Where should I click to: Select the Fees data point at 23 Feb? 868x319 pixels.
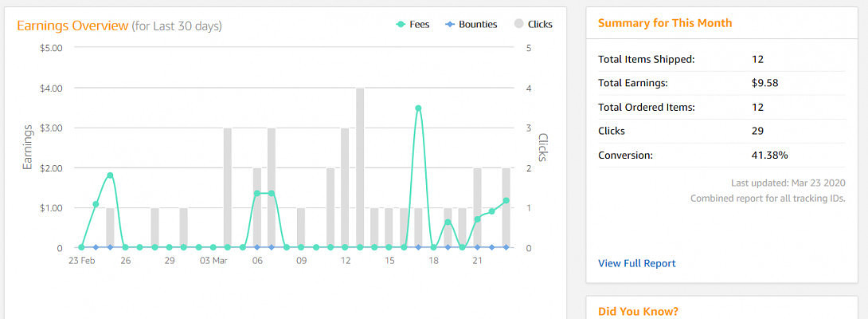(x=81, y=247)
